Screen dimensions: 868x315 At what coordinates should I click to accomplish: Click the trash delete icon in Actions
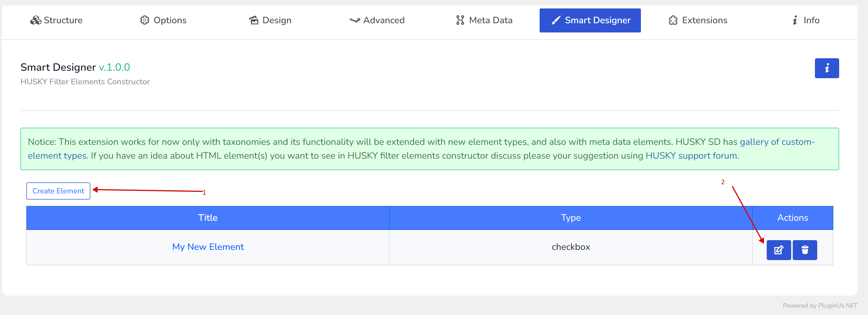(805, 250)
